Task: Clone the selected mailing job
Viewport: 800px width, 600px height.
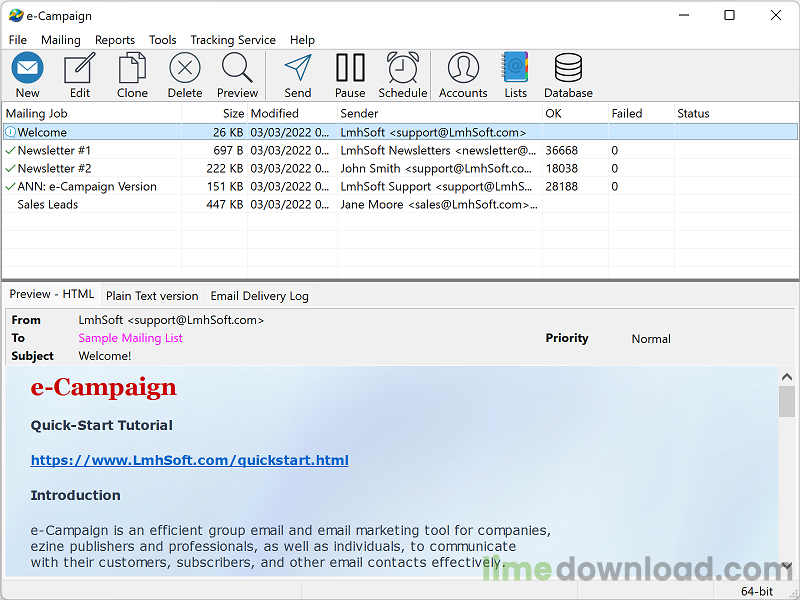Action: tap(132, 69)
